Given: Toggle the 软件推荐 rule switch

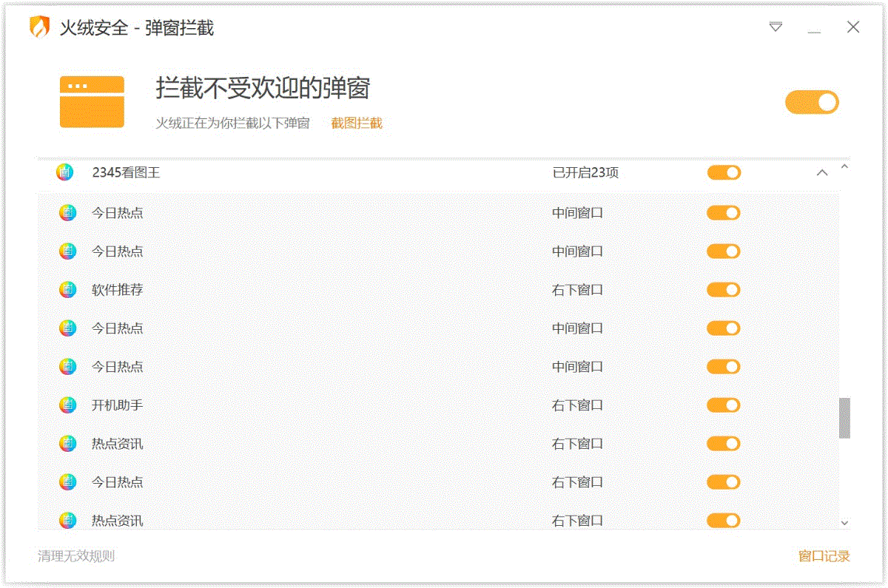Looking at the screenshot, I should coord(724,290).
